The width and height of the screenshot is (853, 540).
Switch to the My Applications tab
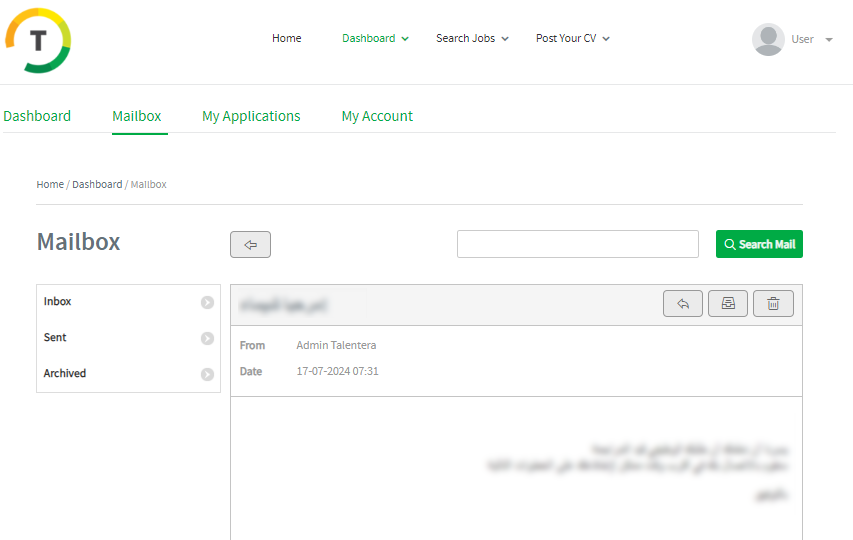(251, 116)
